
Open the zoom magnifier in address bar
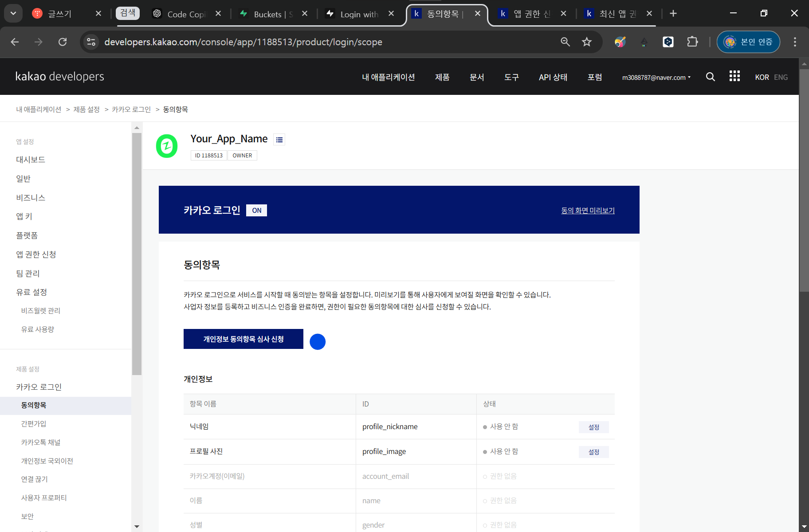[x=565, y=42]
